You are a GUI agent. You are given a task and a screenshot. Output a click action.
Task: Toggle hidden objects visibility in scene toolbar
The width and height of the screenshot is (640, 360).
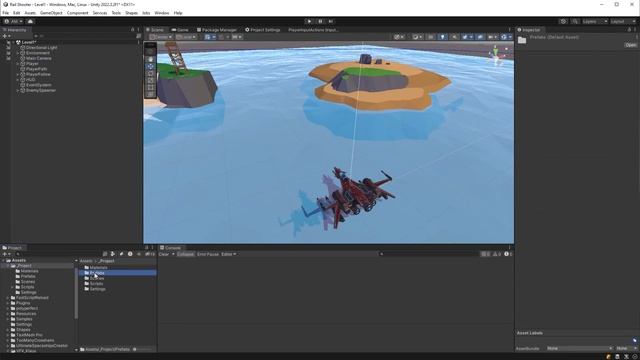(x=480, y=37)
